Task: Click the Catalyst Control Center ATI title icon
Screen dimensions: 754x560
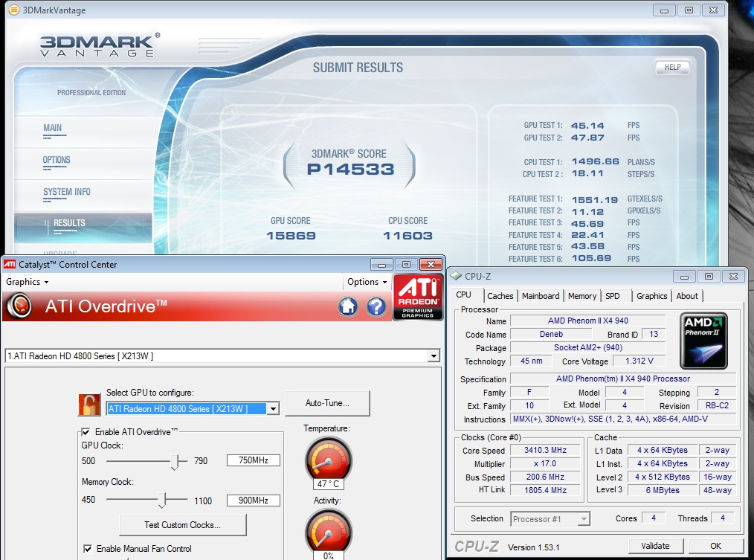Action: tap(10, 264)
